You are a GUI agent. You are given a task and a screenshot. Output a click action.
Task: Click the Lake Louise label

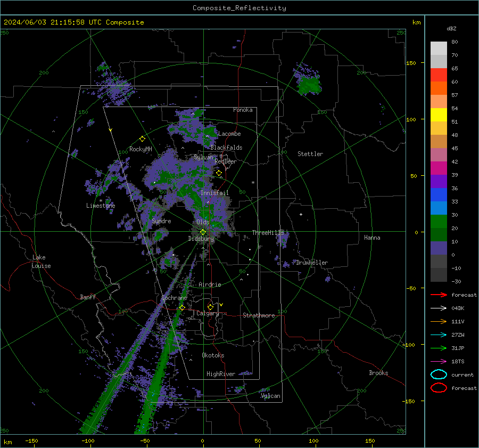[41, 262]
